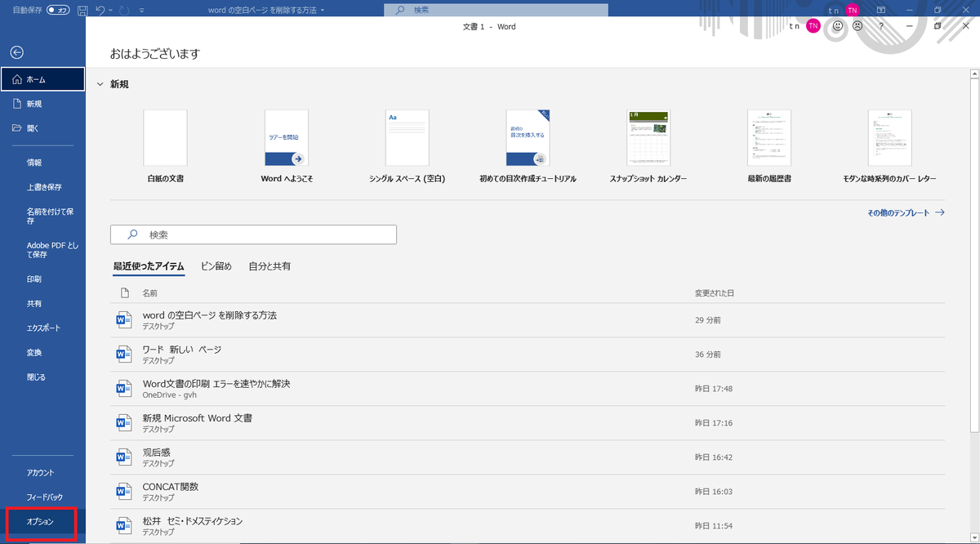Select 開く in the sidebar

[x=42, y=128]
